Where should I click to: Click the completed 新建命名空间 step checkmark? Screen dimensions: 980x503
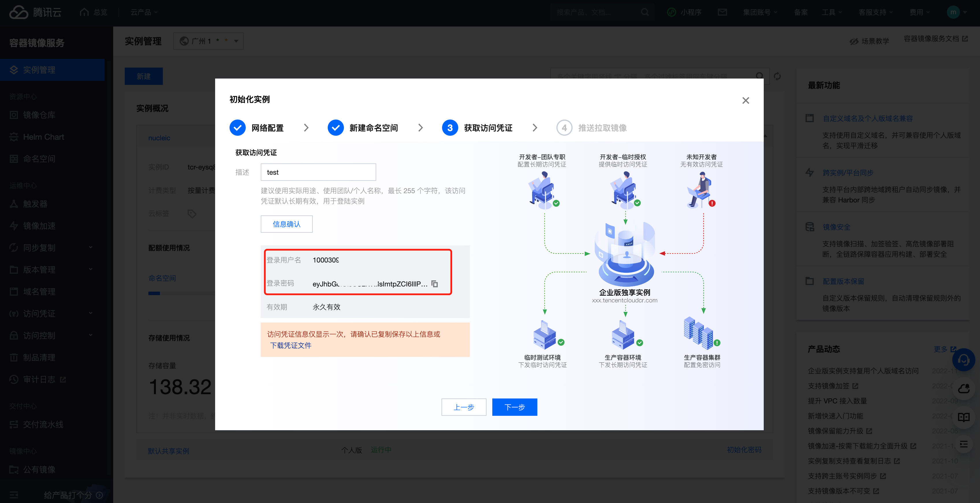pyautogui.click(x=336, y=128)
